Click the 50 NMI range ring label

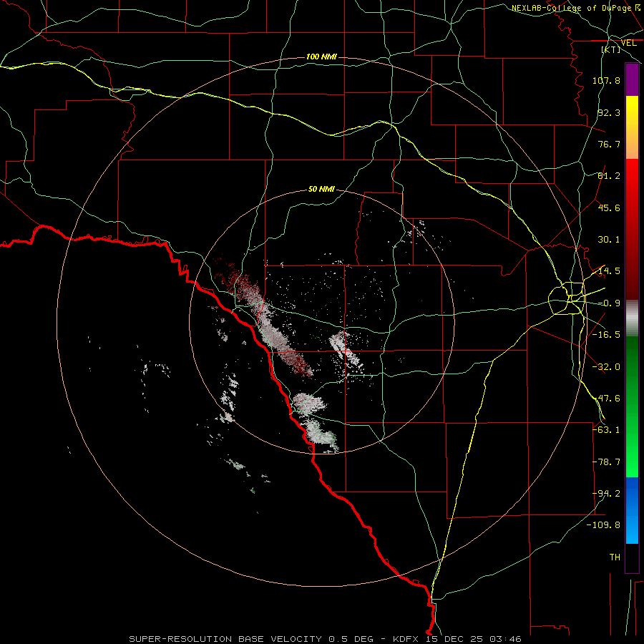(x=321, y=189)
